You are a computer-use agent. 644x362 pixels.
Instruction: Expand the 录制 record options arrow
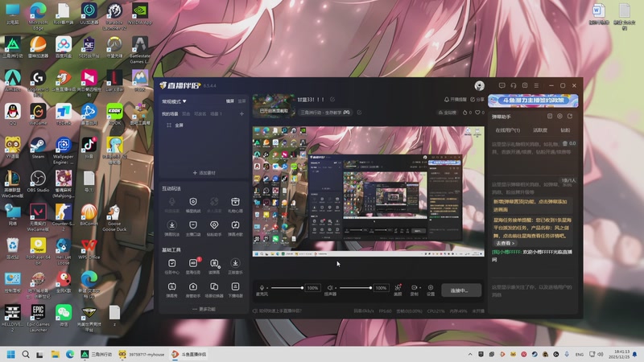pyautogui.click(x=419, y=288)
